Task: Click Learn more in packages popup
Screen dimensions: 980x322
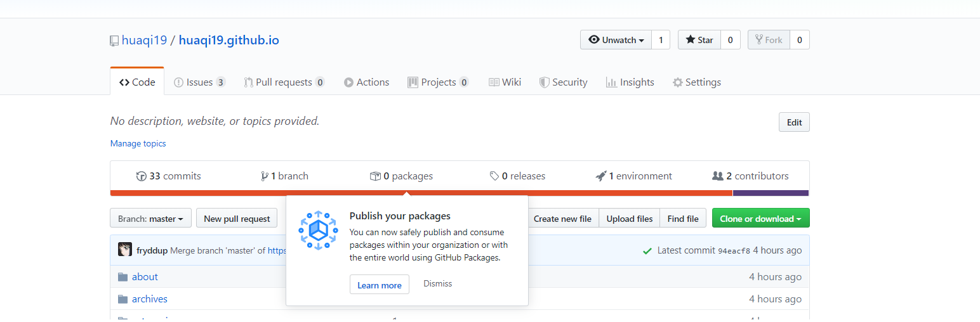Action: click(380, 285)
